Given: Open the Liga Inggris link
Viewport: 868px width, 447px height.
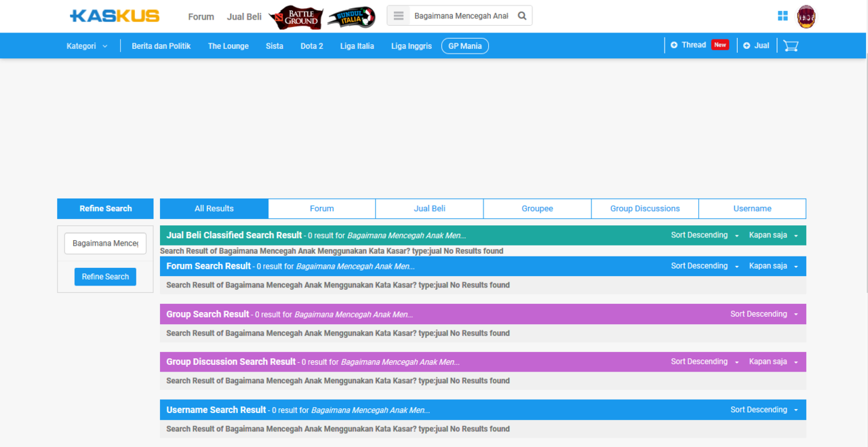Looking at the screenshot, I should (x=412, y=46).
